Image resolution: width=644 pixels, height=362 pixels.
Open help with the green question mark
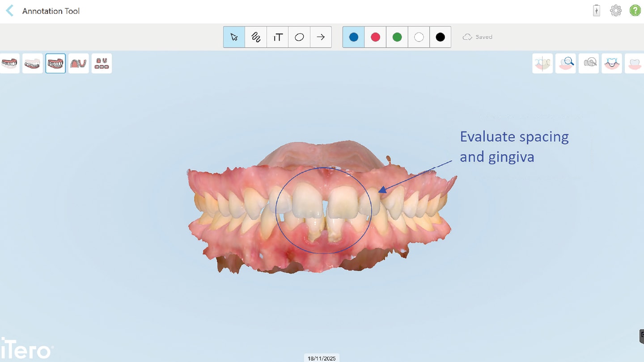tap(635, 11)
